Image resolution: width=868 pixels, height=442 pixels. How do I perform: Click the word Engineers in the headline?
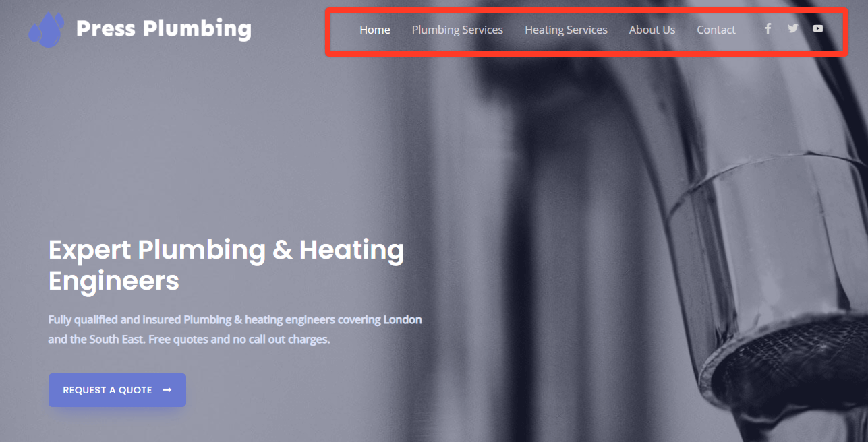pos(114,280)
